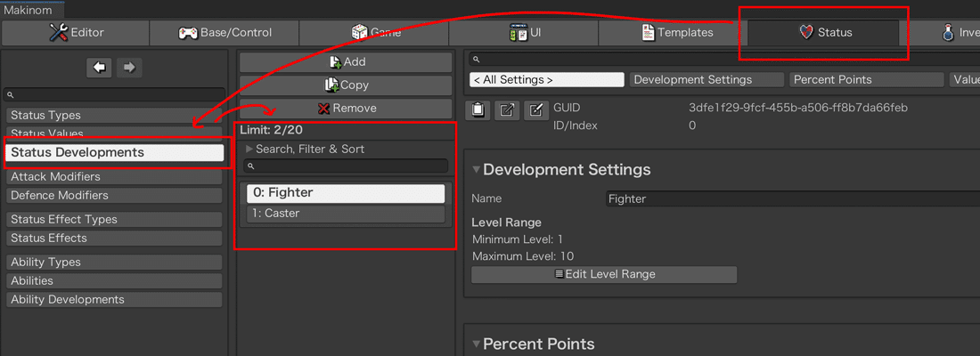
Task: Click the GUID value text
Action: [798, 108]
